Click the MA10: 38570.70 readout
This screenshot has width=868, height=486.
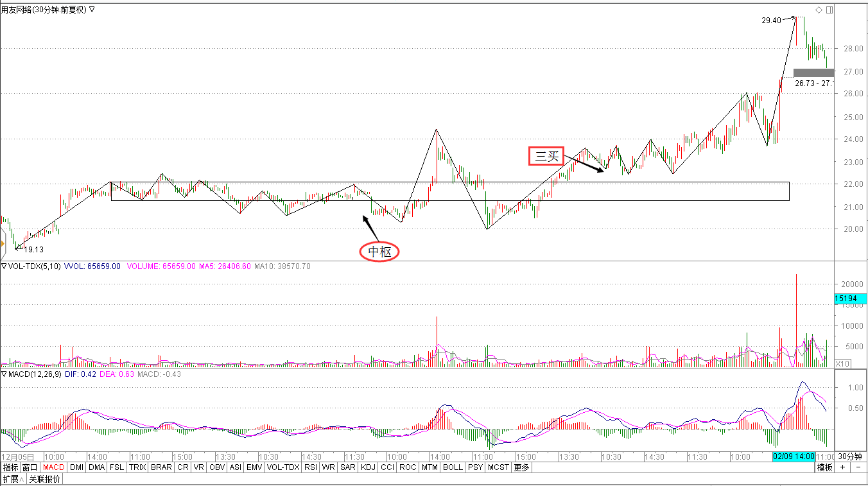click(x=282, y=266)
